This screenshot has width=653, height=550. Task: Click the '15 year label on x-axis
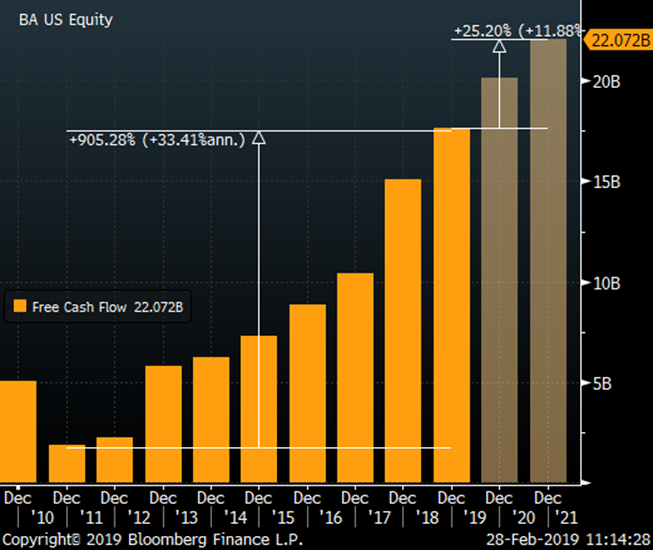(x=283, y=517)
